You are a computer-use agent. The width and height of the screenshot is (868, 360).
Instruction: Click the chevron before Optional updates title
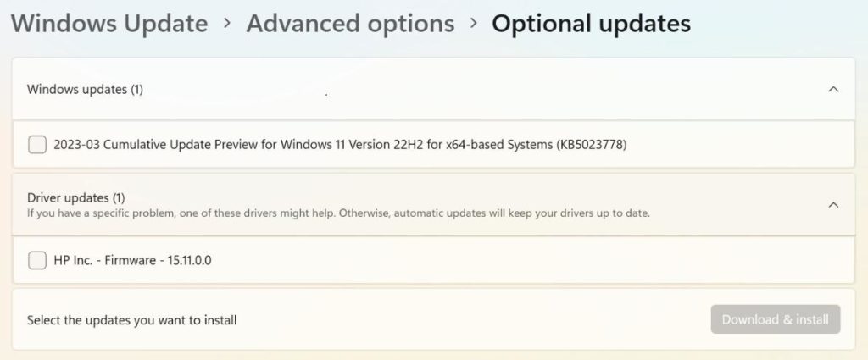click(473, 24)
